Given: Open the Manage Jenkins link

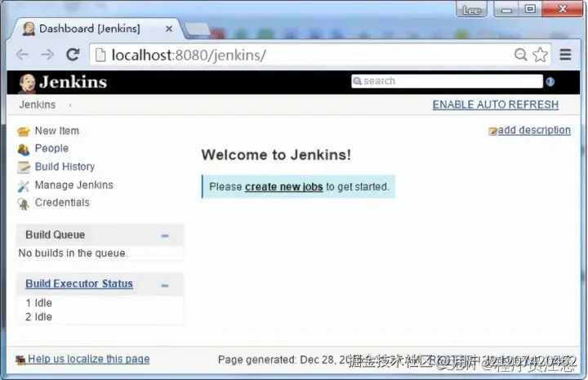Looking at the screenshot, I should pos(73,185).
